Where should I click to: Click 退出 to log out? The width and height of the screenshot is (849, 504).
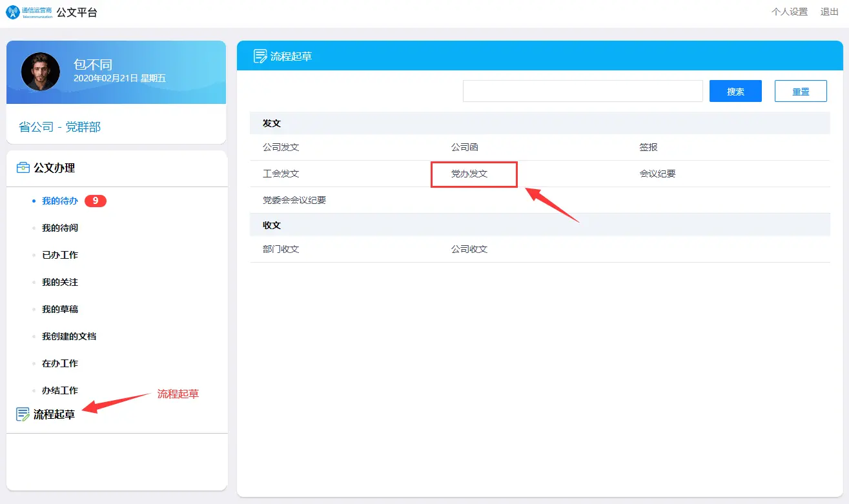click(830, 12)
